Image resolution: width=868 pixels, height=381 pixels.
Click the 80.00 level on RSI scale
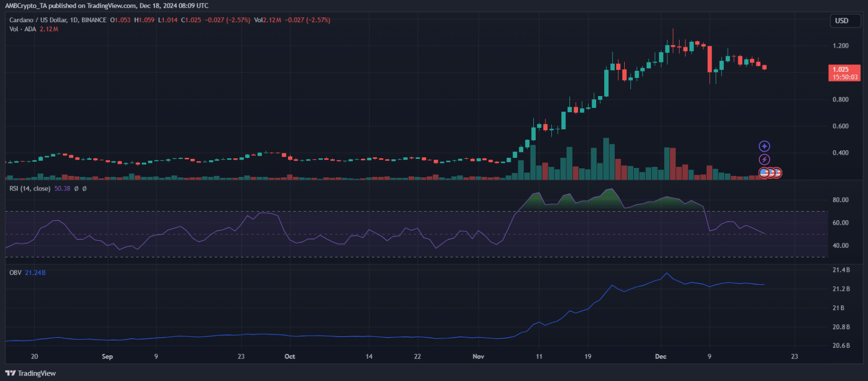click(x=840, y=200)
